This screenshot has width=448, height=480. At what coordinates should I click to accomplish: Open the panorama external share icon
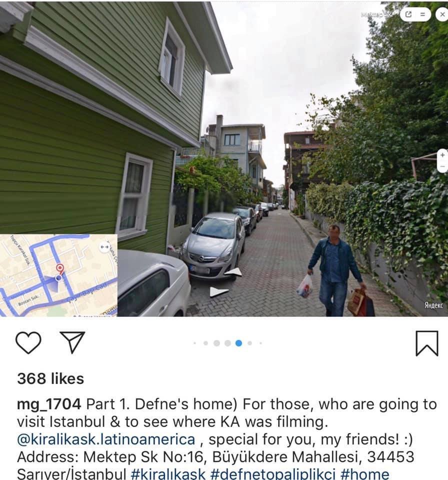click(408, 14)
